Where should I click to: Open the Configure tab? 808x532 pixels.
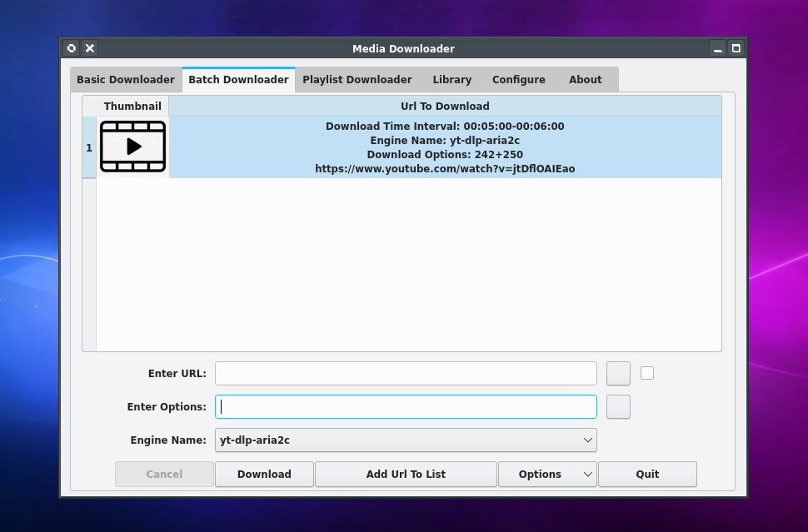tap(518, 79)
